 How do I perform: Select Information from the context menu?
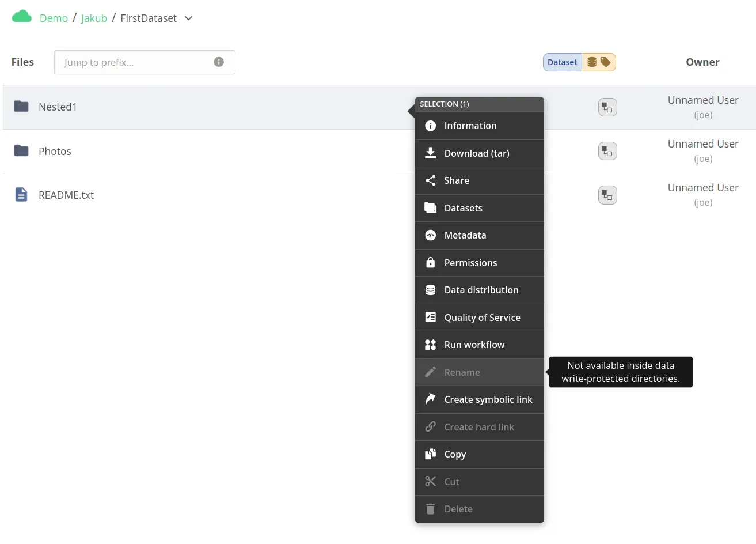point(470,126)
